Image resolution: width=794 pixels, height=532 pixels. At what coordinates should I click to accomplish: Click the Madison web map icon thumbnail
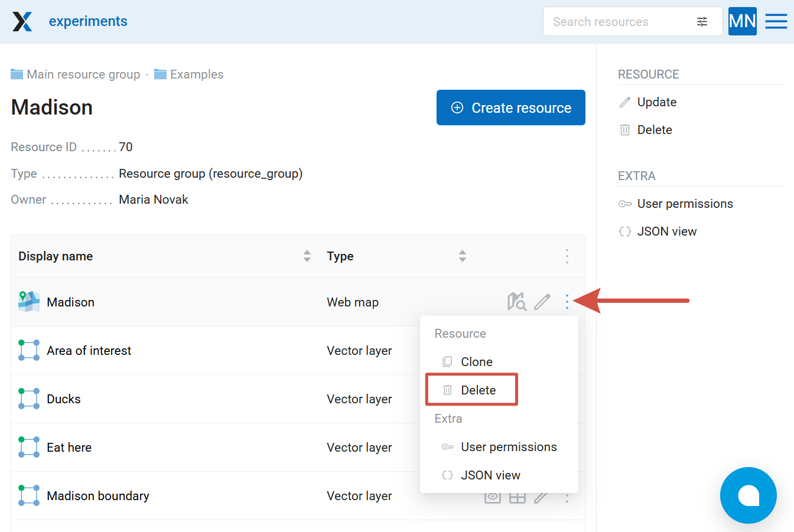[x=29, y=302]
